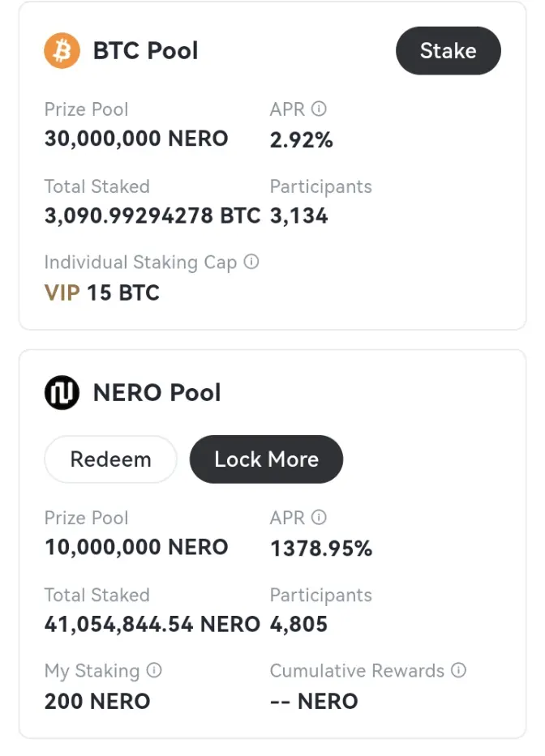The image size is (545, 756).
Task: Click the orange Bitcoin logo icon
Action: coord(62,50)
